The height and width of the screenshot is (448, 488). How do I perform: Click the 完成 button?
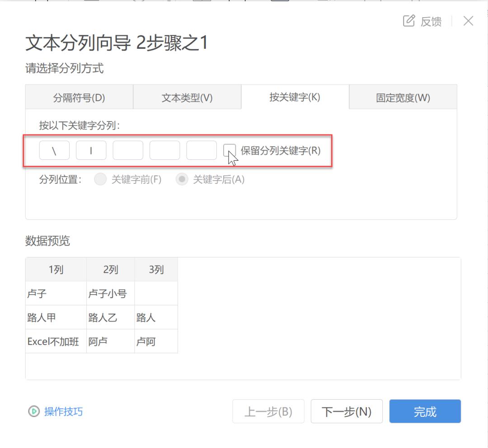point(424,411)
